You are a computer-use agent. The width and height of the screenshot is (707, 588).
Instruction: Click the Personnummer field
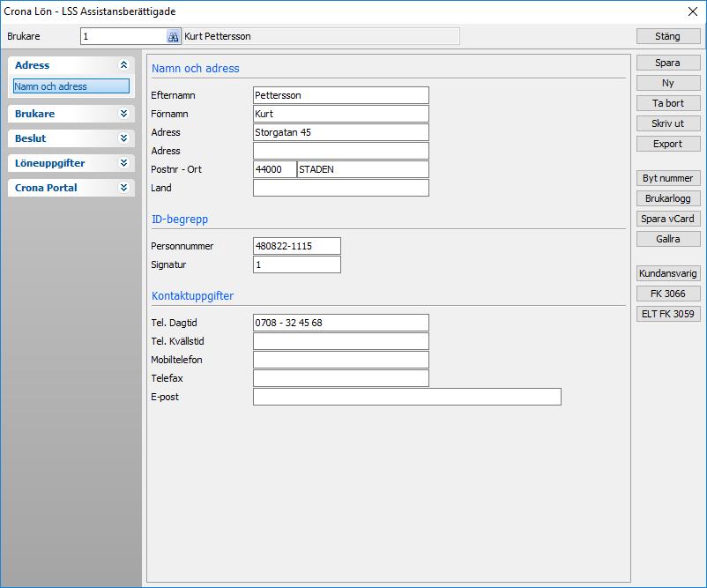pos(297,246)
